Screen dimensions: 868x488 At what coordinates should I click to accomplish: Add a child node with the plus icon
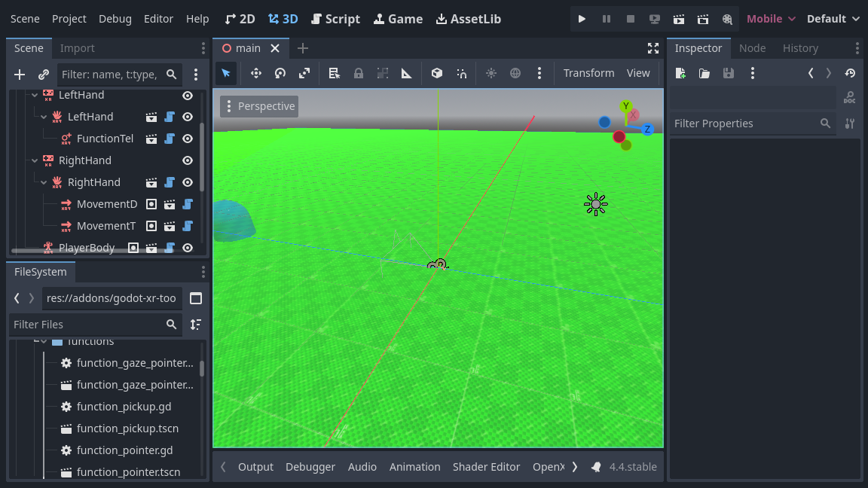point(19,75)
